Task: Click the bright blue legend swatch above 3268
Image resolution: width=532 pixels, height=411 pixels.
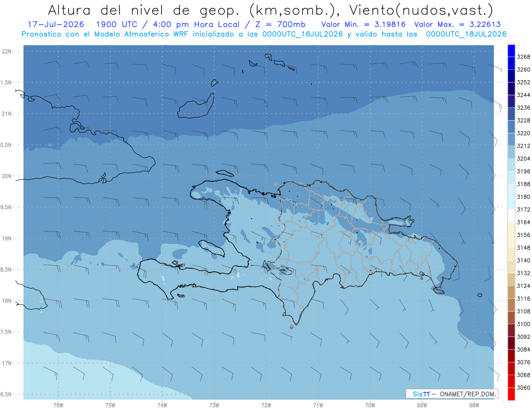Action: click(511, 51)
